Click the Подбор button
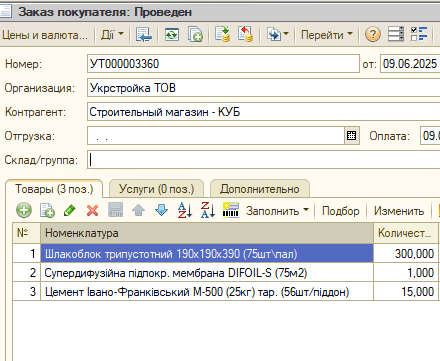The width and height of the screenshot is (440, 361). 341,211
